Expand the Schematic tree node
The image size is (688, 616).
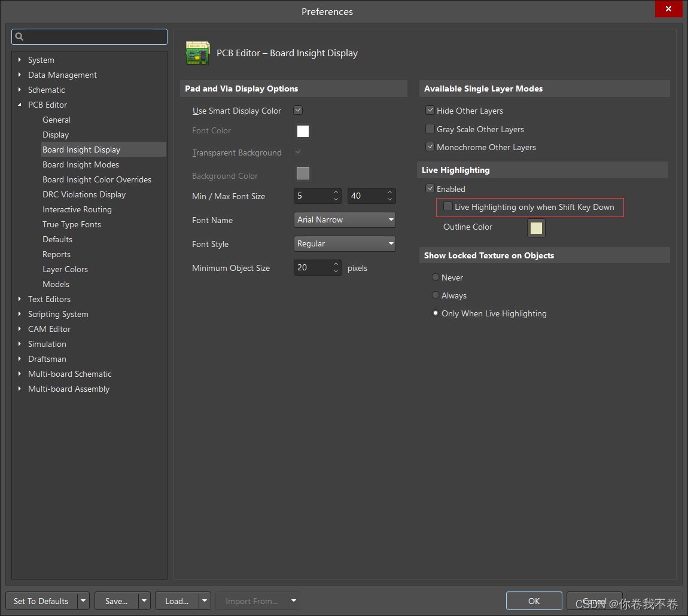[20, 90]
